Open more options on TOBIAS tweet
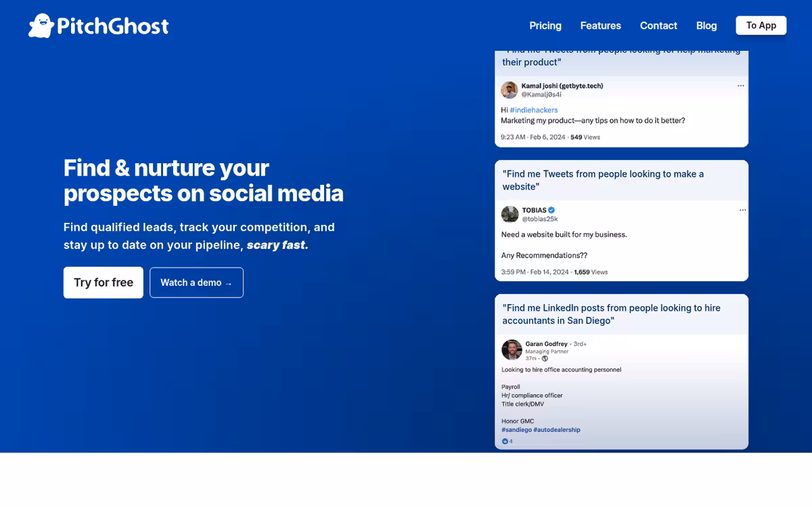 [x=742, y=210]
